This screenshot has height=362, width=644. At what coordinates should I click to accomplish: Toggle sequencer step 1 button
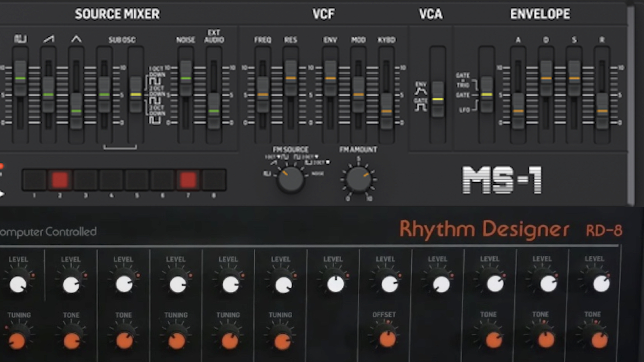pyautogui.click(x=34, y=180)
